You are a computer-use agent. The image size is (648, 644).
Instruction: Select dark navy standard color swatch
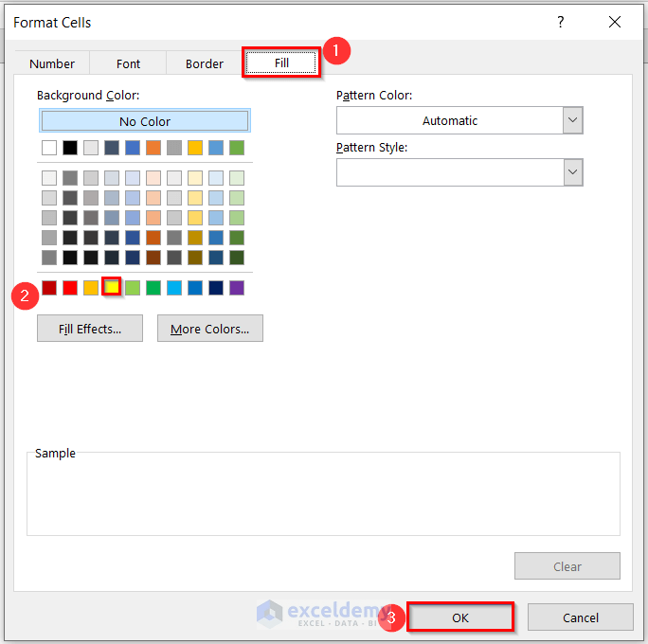click(216, 288)
